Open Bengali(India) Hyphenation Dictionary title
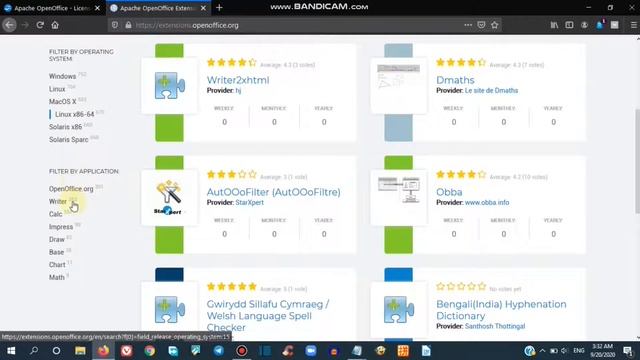The width and height of the screenshot is (640, 360). click(x=501, y=310)
